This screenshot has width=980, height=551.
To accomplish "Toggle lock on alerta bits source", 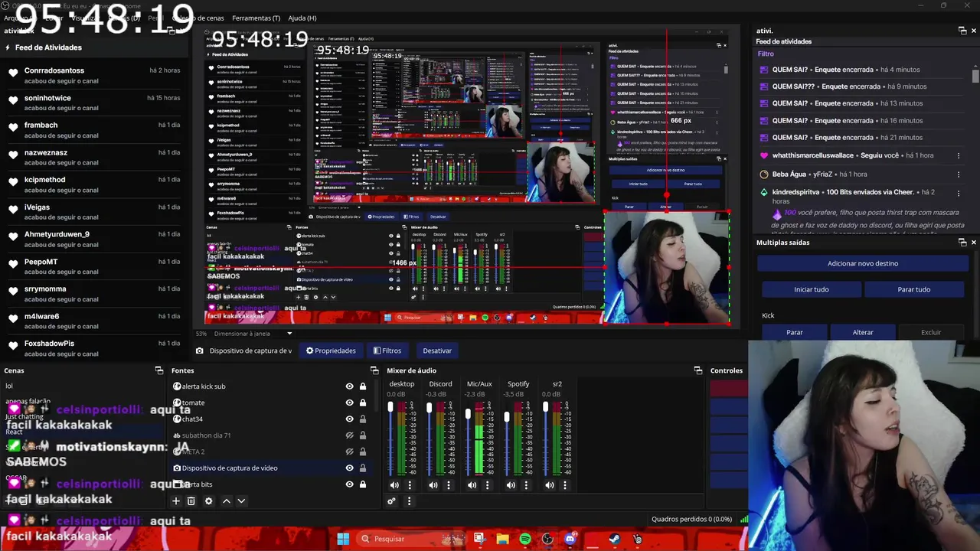I will coord(363,484).
